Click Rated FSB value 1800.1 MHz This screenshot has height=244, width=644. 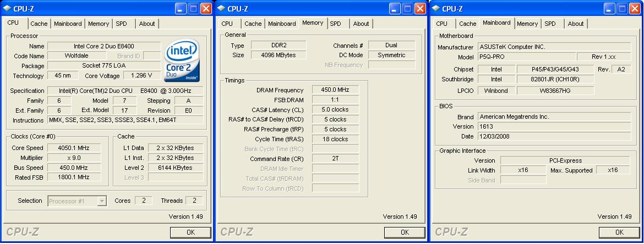74,177
